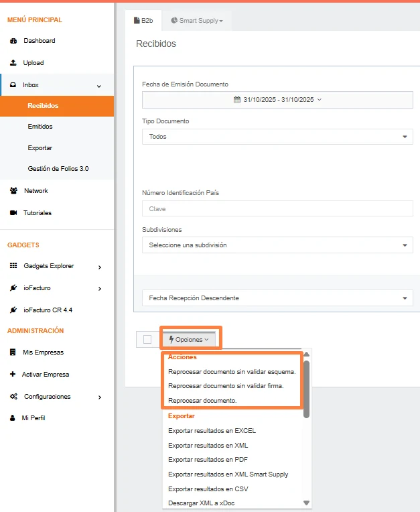Viewport: 420px width, 512px height.
Task: Open the Subdivisiones dropdown
Action: click(277, 245)
